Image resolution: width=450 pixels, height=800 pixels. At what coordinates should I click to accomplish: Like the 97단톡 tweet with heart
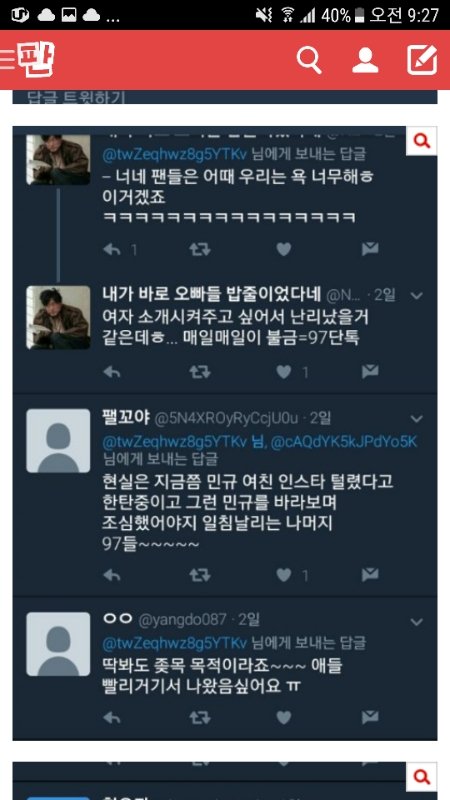[x=284, y=372]
